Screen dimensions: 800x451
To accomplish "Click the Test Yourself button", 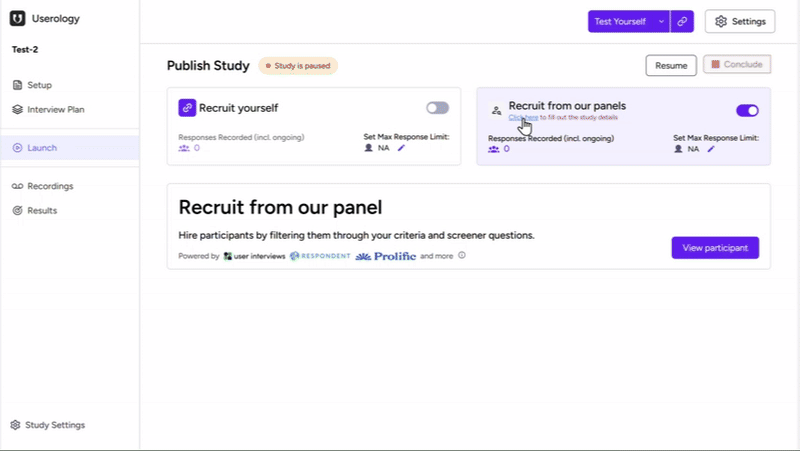I will tap(619, 21).
